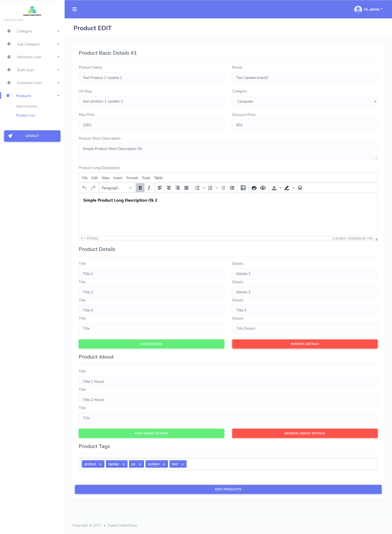Open numbered list style dropdown arrow
Viewport: 392px width, 534px height.
point(216,188)
